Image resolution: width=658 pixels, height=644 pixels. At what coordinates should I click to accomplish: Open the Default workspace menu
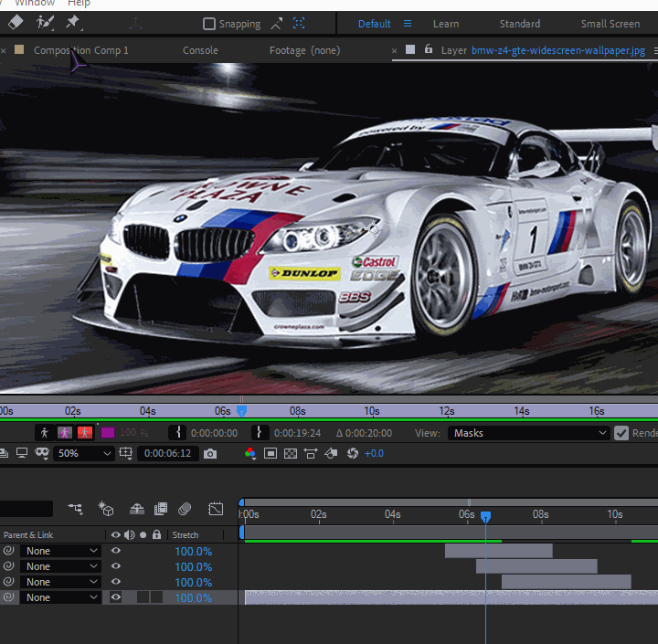(408, 24)
